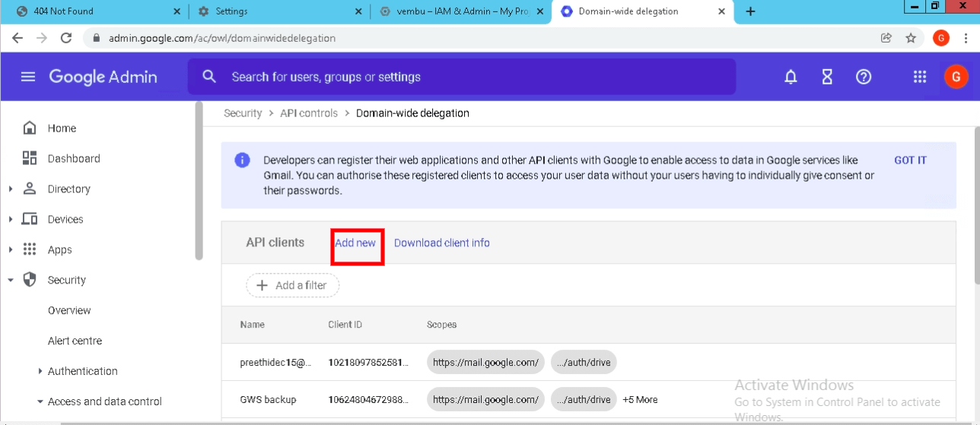Image resolution: width=980 pixels, height=425 pixels.
Task: Open the notifications bell
Action: (x=791, y=77)
